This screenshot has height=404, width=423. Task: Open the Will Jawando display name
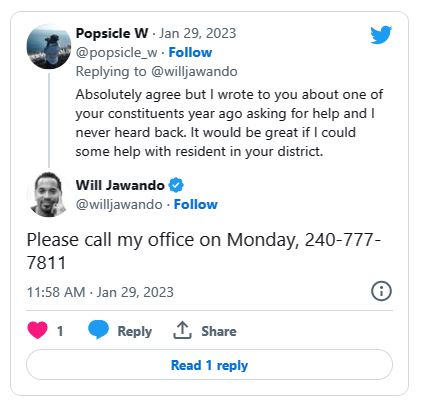click(x=120, y=185)
